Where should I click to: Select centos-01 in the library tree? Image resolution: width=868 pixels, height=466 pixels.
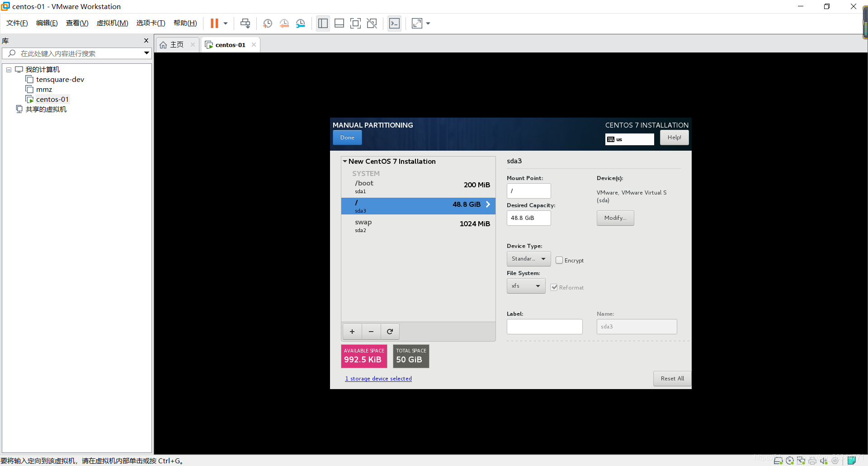[52, 100]
